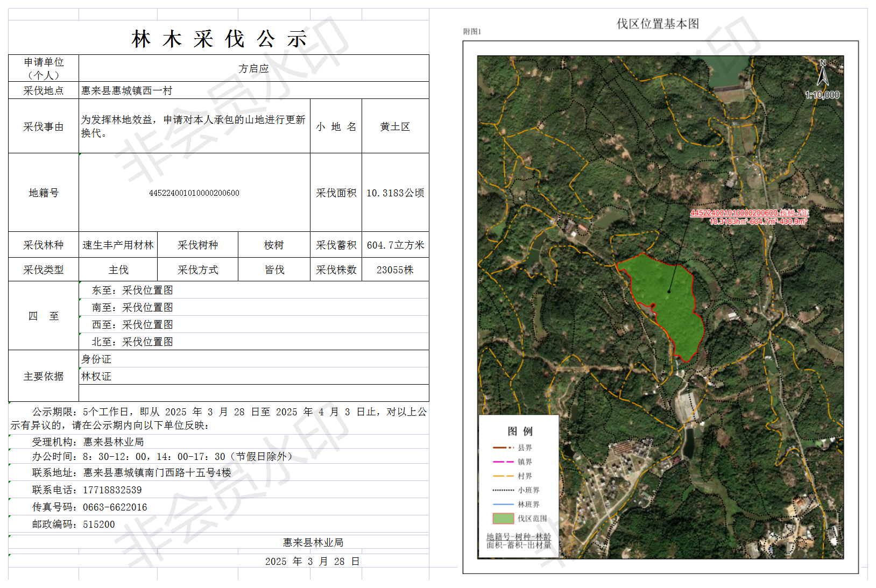
Task: Click the title 林木采伐公示
Action: click(x=219, y=39)
